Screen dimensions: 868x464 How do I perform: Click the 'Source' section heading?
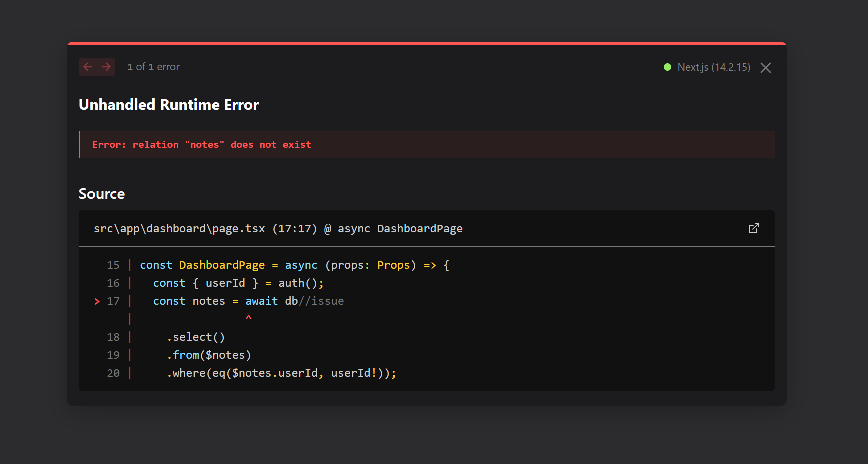coord(101,194)
